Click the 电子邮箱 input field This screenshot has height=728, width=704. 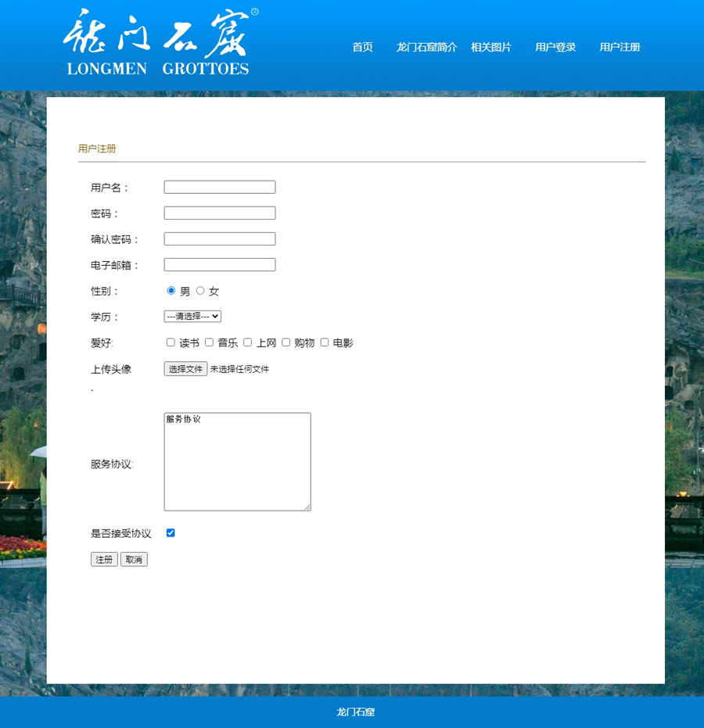pyautogui.click(x=220, y=265)
